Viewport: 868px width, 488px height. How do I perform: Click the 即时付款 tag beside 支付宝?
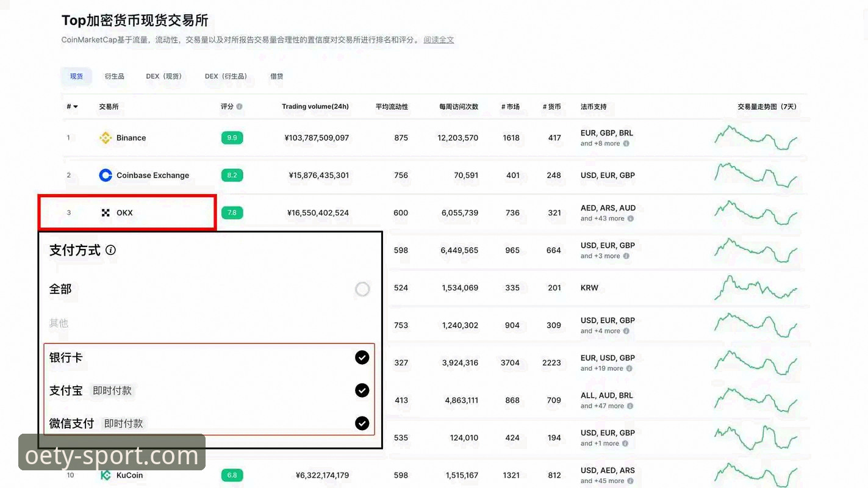point(112,390)
